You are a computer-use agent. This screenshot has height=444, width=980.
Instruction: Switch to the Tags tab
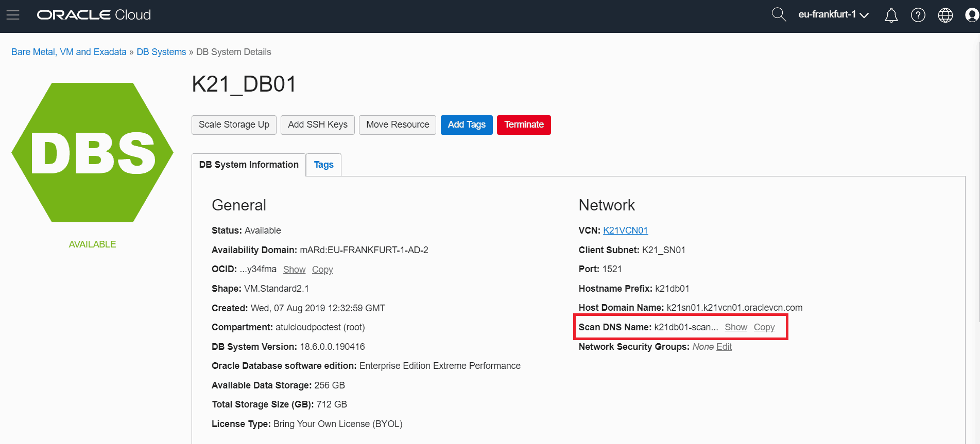(323, 165)
